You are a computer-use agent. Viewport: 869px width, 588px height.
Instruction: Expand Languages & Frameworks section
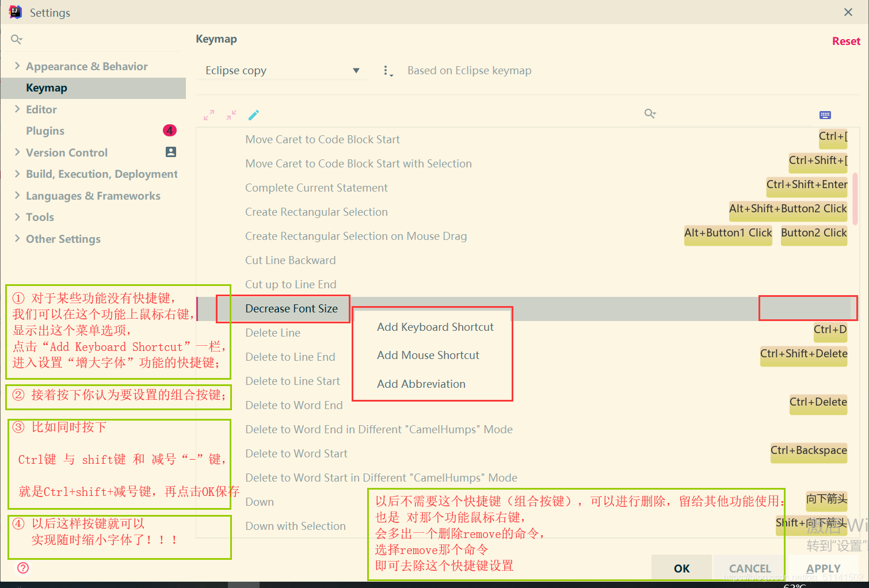point(17,195)
